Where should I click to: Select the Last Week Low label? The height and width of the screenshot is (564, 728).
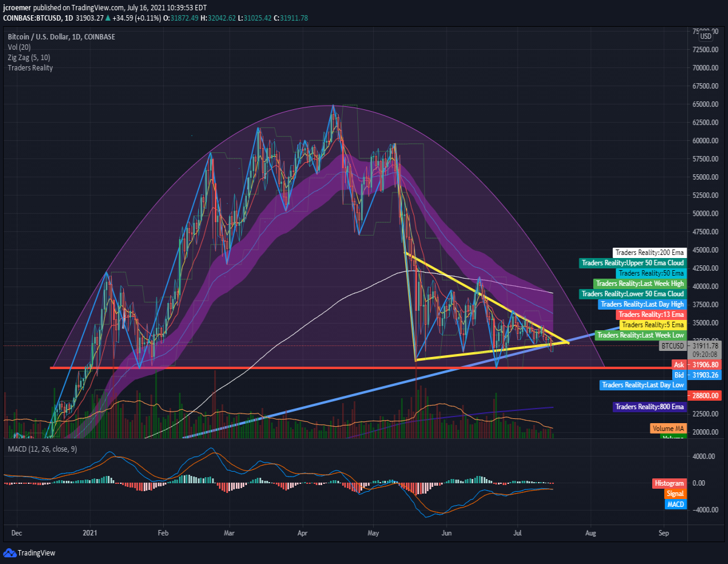tap(640, 335)
